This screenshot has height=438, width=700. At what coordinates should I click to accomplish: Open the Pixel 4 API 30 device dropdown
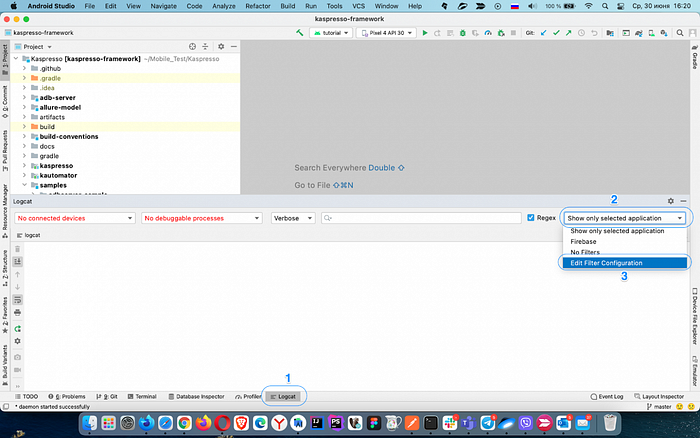[x=386, y=33]
